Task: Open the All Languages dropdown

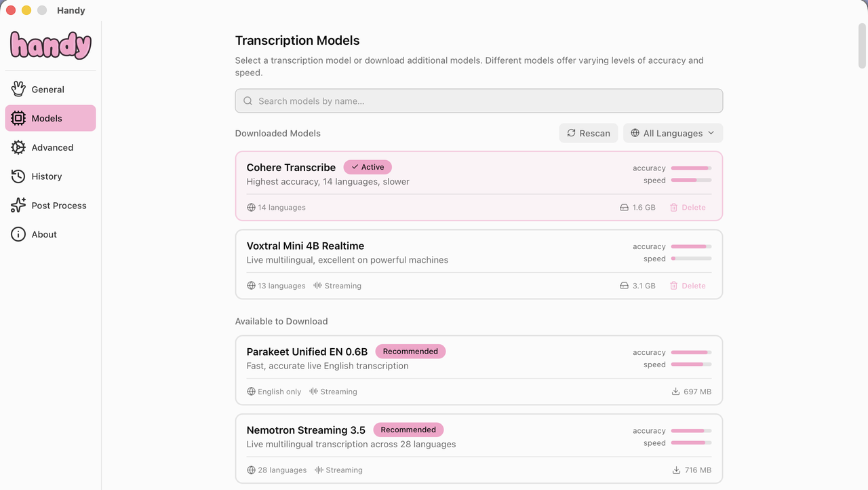Action: coord(673,133)
